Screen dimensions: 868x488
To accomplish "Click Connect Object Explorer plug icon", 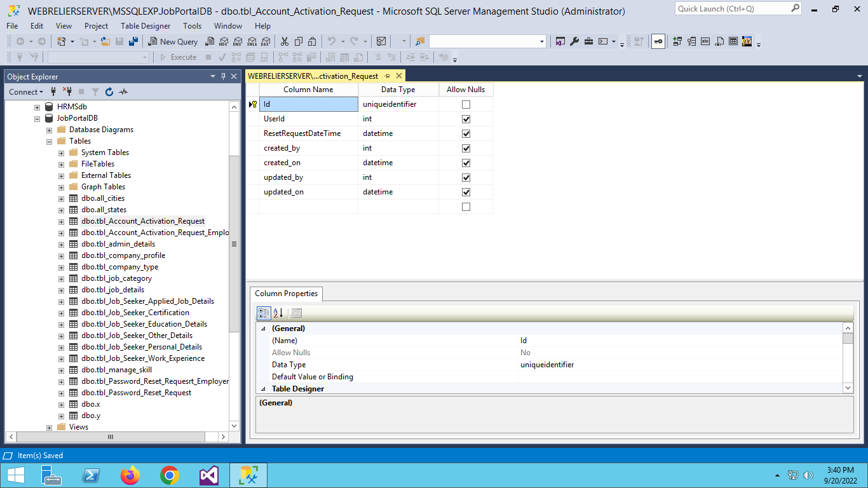I will [x=53, y=91].
